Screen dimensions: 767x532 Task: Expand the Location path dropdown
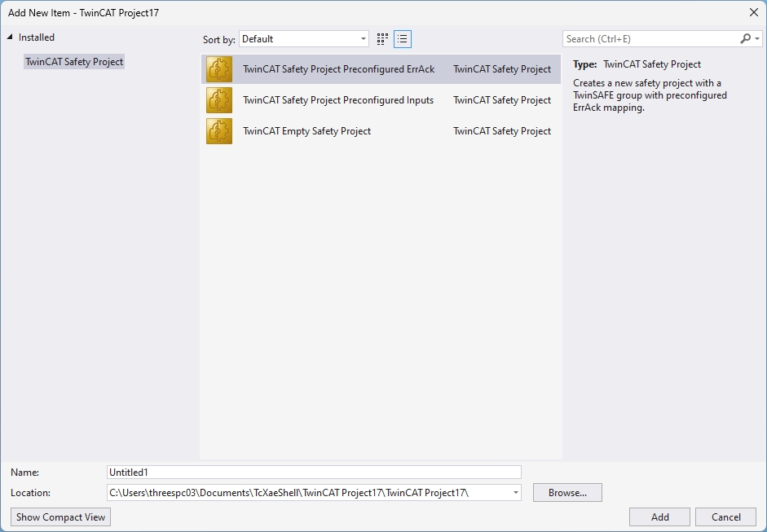click(x=515, y=492)
